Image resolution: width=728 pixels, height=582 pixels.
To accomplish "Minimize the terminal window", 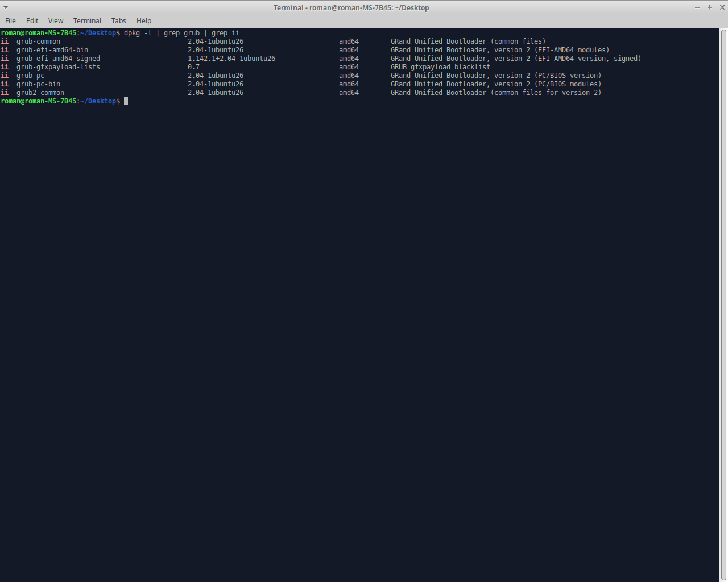I will pyautogui.click(x=697, y=7).
